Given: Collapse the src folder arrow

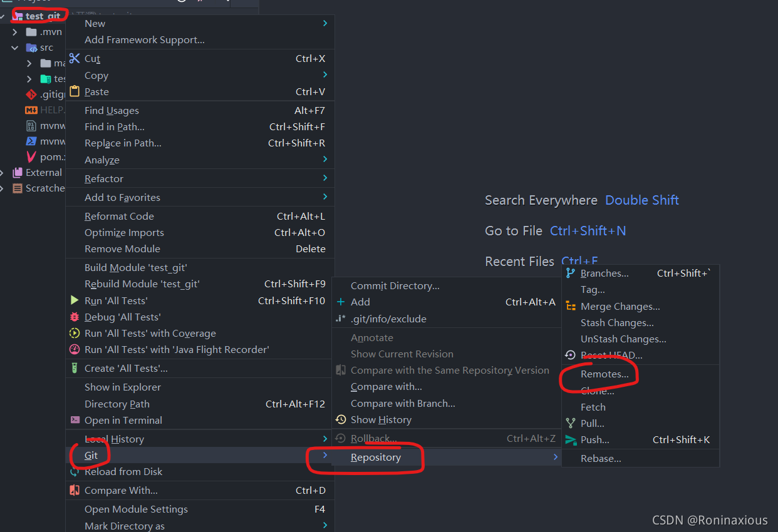Looking at the screenshot, I should [15, 48].
